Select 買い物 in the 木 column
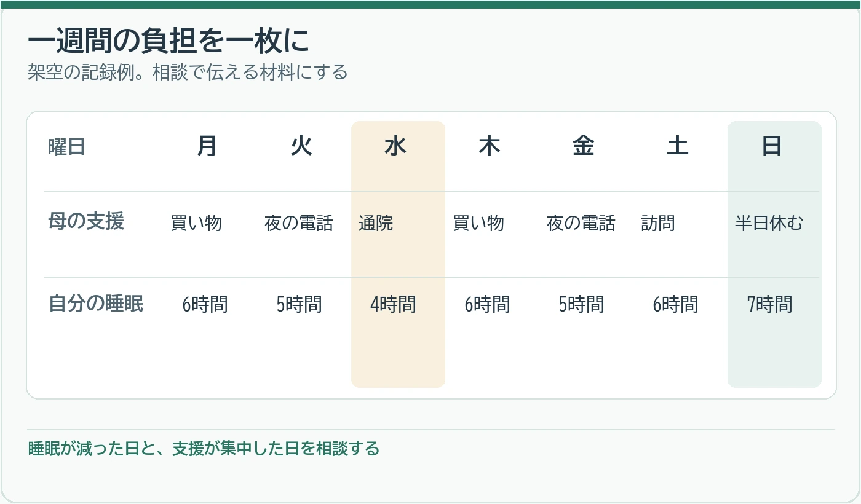The width and height of the screenshot is (861, 504). [x=478, y=223]
